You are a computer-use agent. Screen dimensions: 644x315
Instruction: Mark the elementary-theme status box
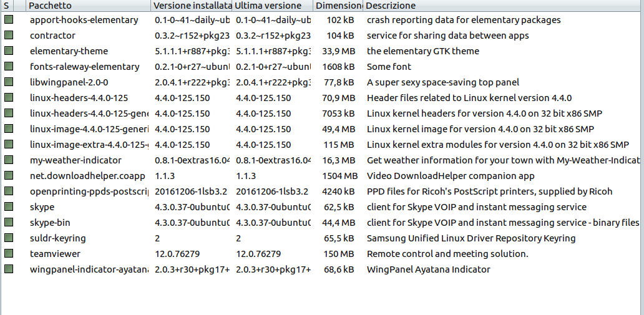9,51
